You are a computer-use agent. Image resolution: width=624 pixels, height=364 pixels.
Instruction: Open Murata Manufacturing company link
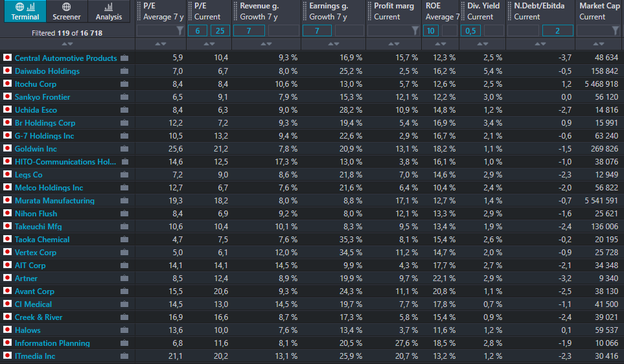(x=55, y=201)
